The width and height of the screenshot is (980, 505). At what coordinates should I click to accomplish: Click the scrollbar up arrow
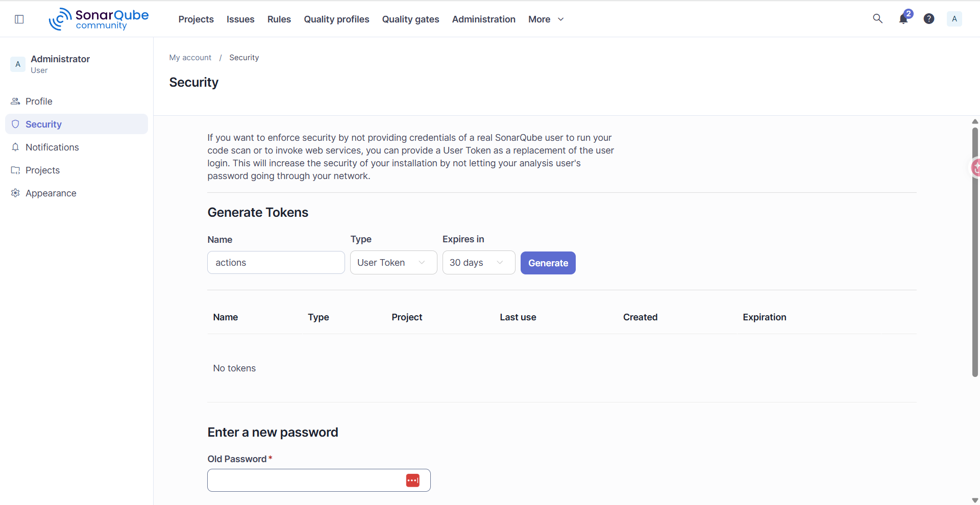pyautogui.click(x=975, y=121)
